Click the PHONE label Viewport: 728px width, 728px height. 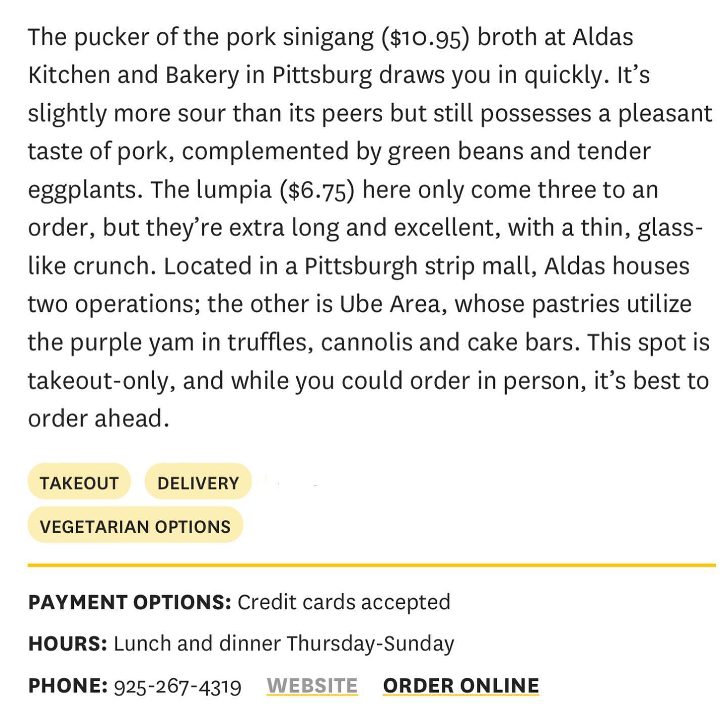[x=68, y=686]
